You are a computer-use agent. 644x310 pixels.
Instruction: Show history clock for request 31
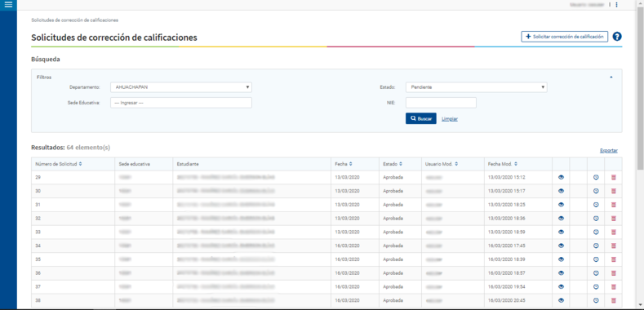596,205
